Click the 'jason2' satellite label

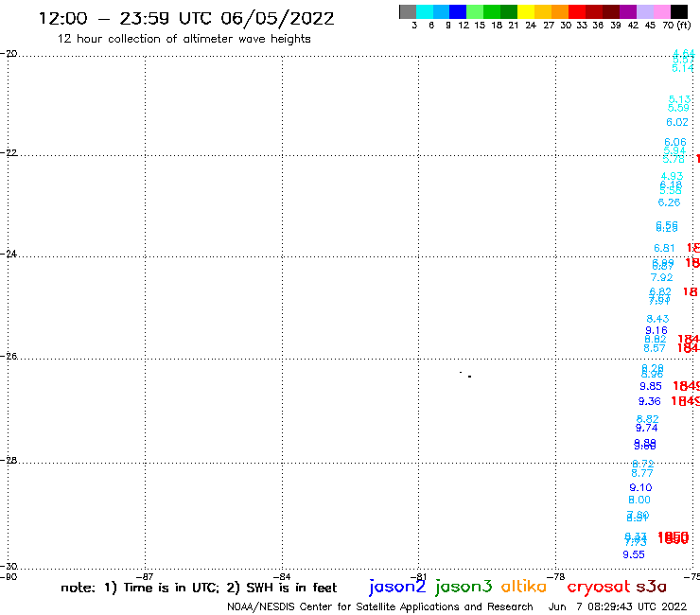point(397,587)
